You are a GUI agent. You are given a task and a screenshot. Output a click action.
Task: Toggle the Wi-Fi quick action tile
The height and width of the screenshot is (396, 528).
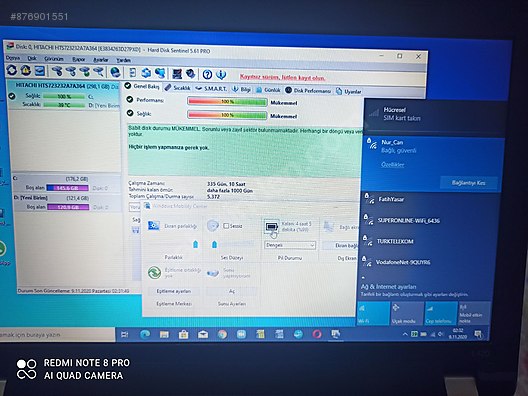(373, 314)
